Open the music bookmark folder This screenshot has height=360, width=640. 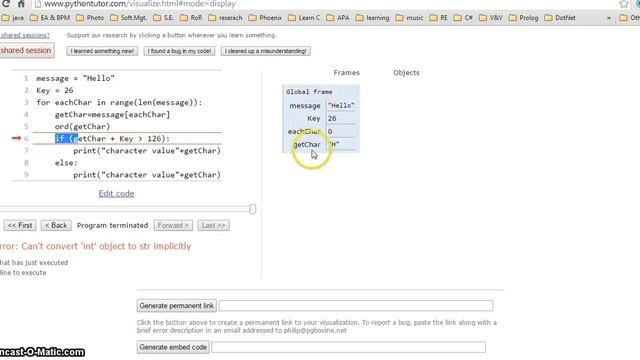(x=409, y=18)
